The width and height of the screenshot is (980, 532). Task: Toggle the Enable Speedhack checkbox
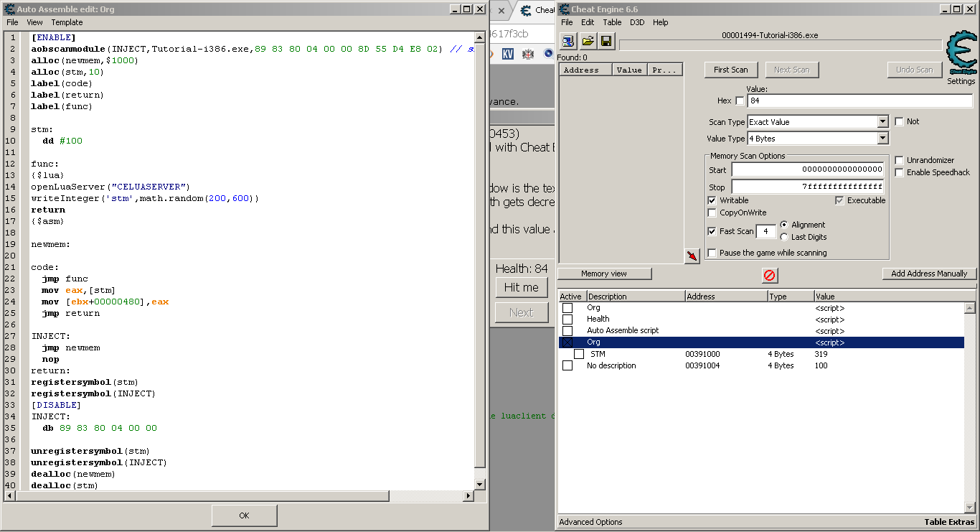point(900,172)
